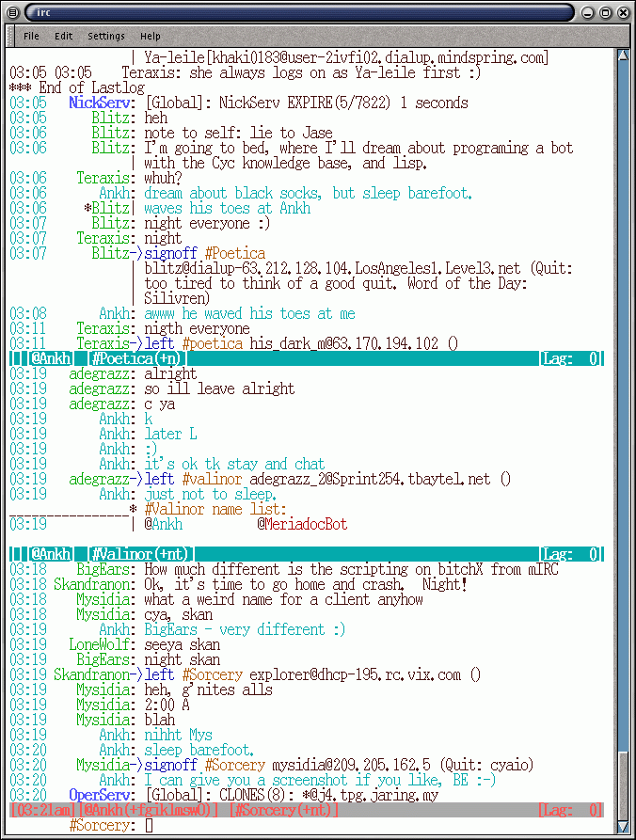Screen dimensions: 636x840
Task: Click the '#Valinor name list:' line
Action: 215,509
